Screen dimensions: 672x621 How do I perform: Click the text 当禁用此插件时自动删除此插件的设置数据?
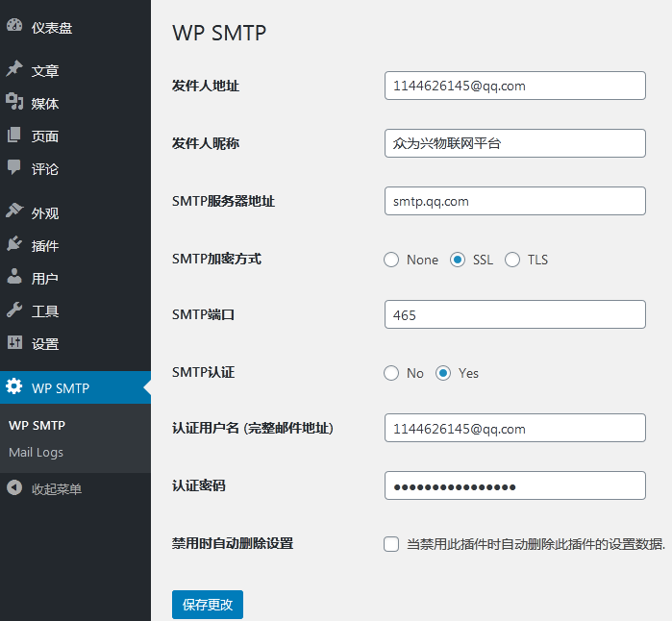coord(536,544)
